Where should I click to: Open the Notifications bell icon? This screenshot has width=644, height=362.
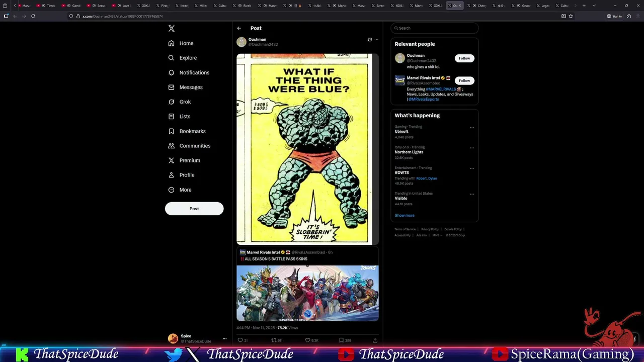[x=172, y=72]
